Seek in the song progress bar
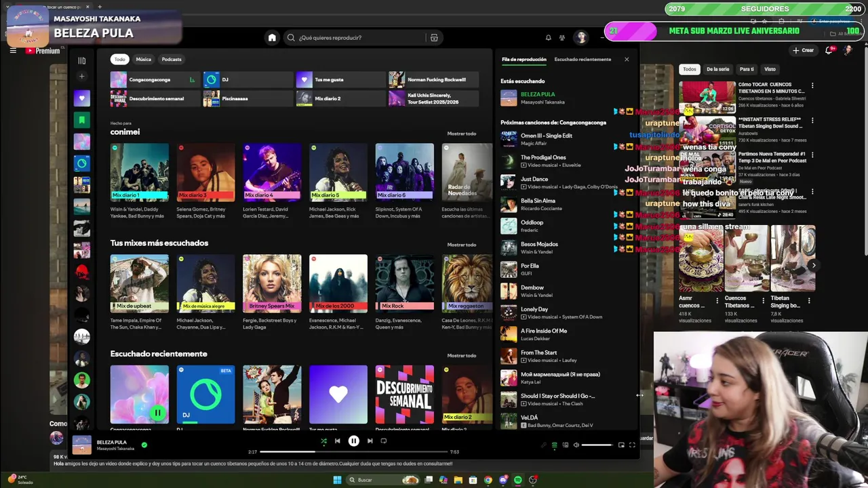The image size is (868, 488). click(x=353, y=451)
